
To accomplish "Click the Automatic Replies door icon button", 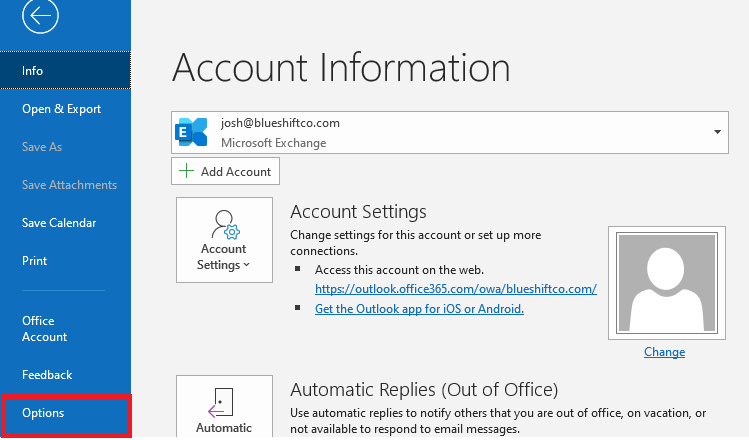I will pyautogui.click(x=225, y=406).
